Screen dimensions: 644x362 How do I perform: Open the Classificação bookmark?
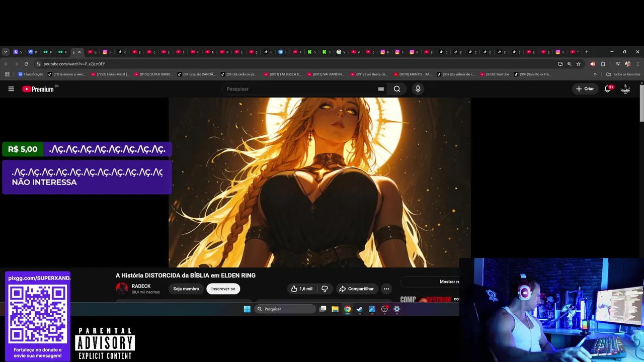click(30, 74)
